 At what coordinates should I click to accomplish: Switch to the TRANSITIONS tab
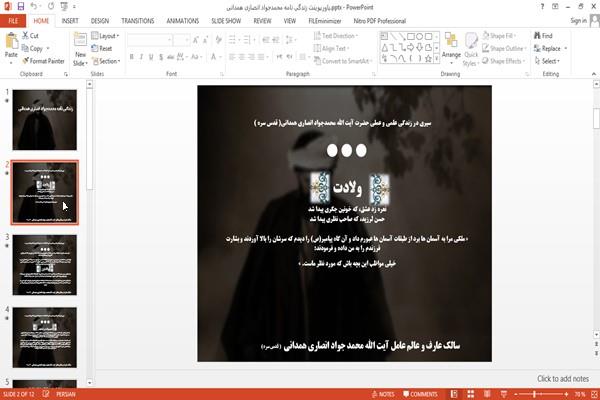[138, 21]
